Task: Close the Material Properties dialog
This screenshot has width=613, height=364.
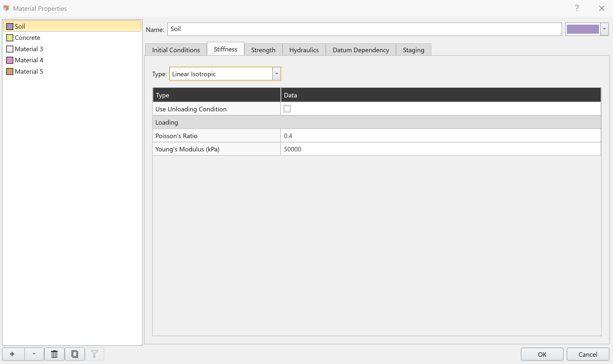Action: [x=601, y=8]
